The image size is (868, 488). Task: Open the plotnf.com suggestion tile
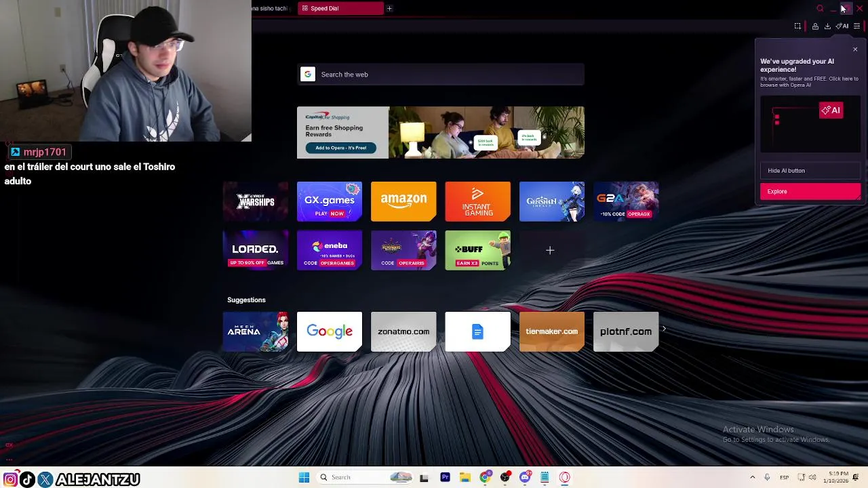626,331
